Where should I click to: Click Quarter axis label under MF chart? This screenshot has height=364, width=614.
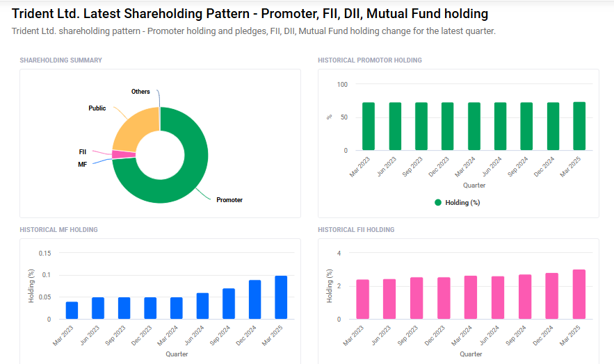coord(177,354)
